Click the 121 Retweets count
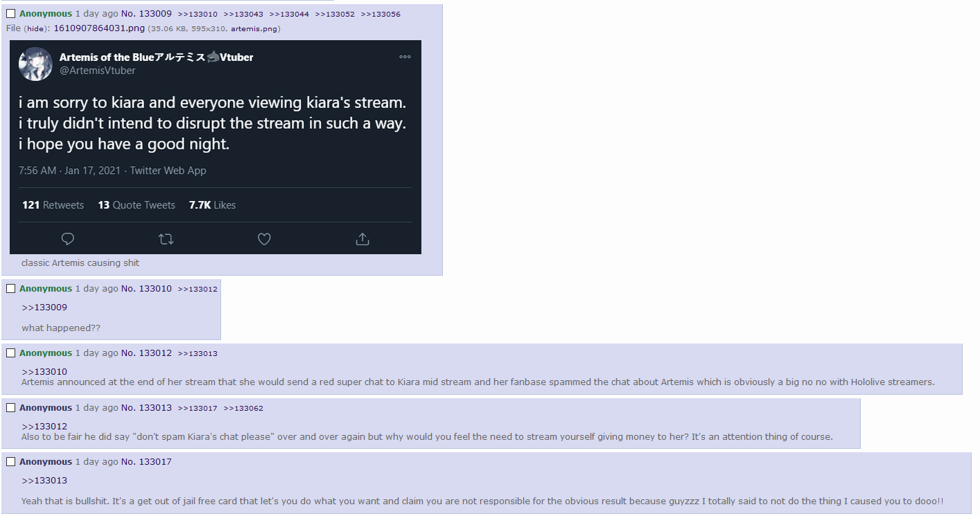Image resolution: width=980 pixels, height=516 pixels. [x=53, y=205]
